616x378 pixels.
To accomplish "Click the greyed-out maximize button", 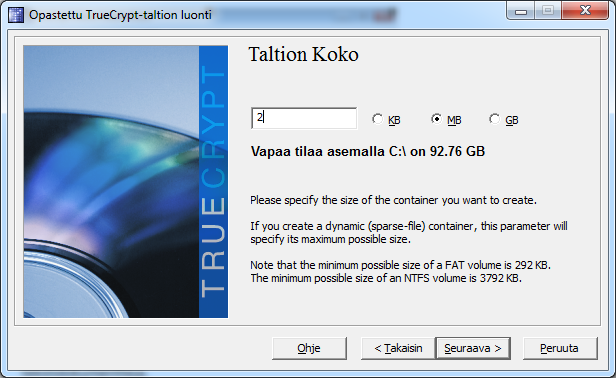I will [x=548, y=11].
